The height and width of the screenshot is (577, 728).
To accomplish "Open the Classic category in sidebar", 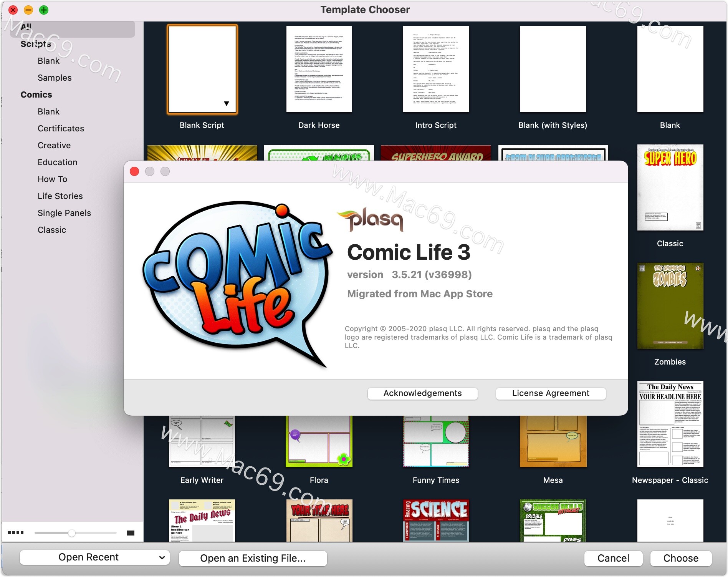I will tap(52, 230).
